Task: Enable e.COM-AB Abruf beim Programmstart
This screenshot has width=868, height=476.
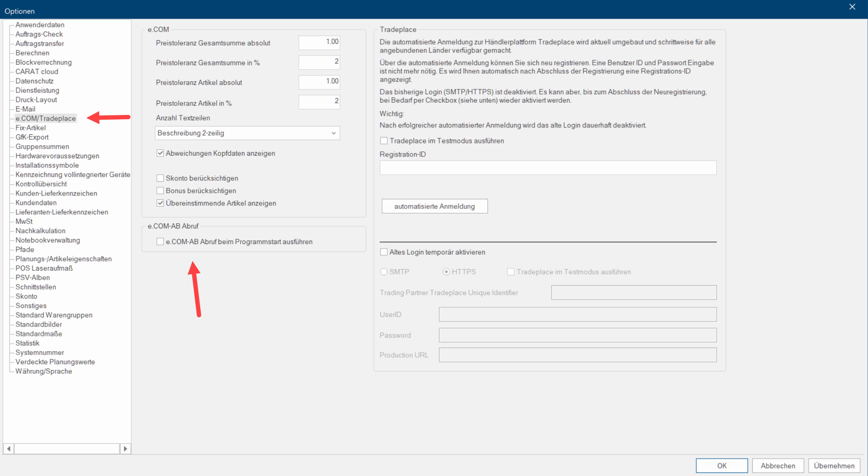Action: click(160, 242)
